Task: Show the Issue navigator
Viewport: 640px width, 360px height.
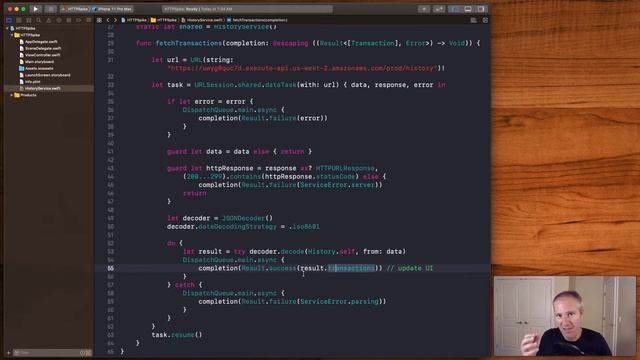Action: [49, 20]
